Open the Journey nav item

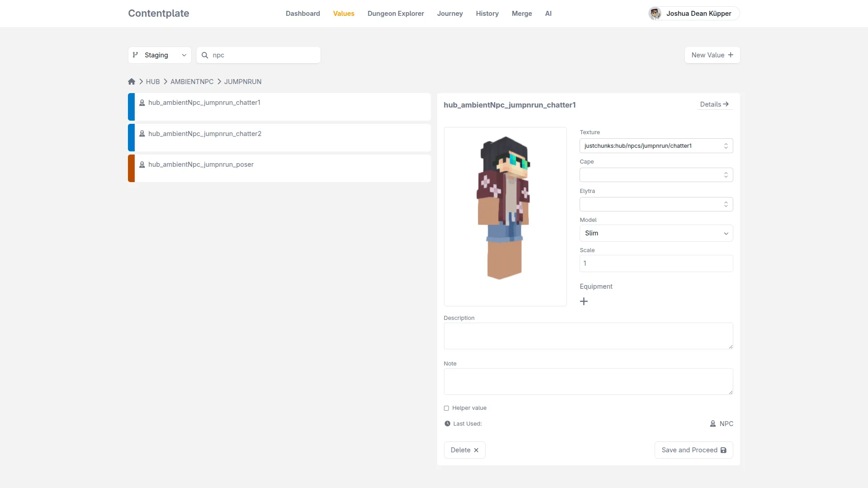tap(450, 14)
